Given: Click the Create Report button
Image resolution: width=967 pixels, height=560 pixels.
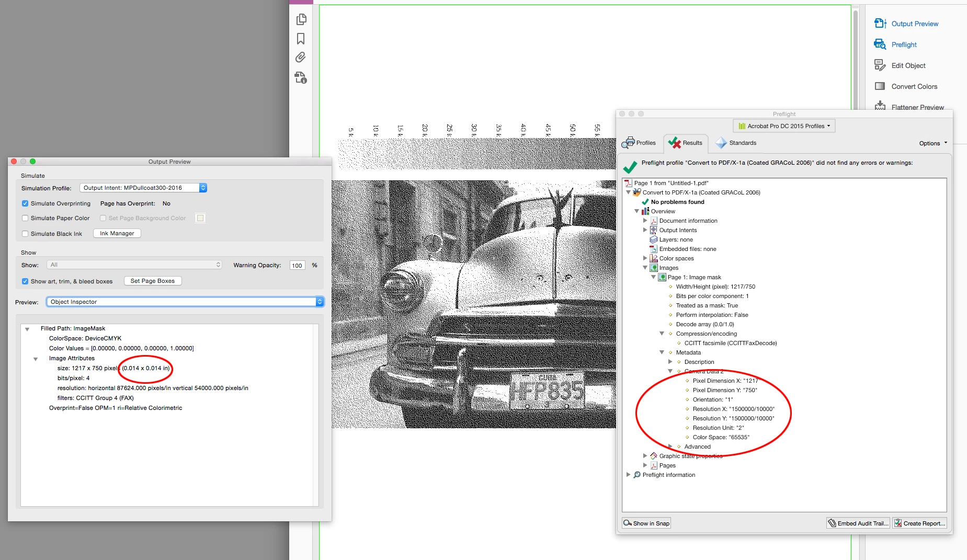Looking at the screenshot, I should point(919,523).
